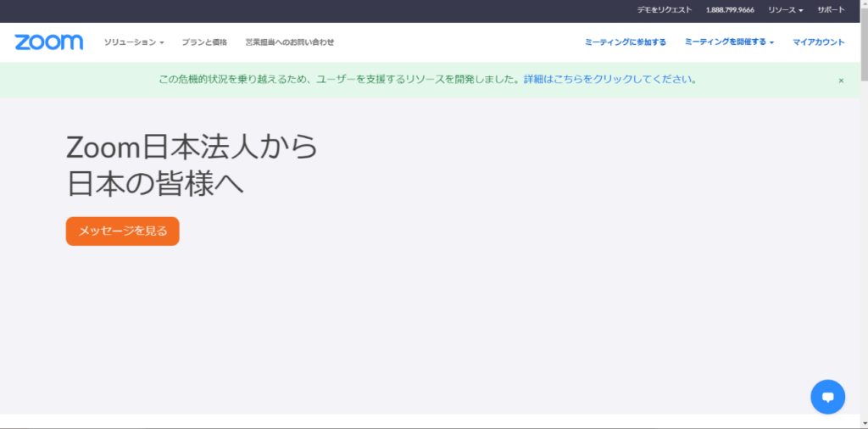This screenshot has height=429, width=868.
Task: Open the サポート link
Action: [831, 10]
